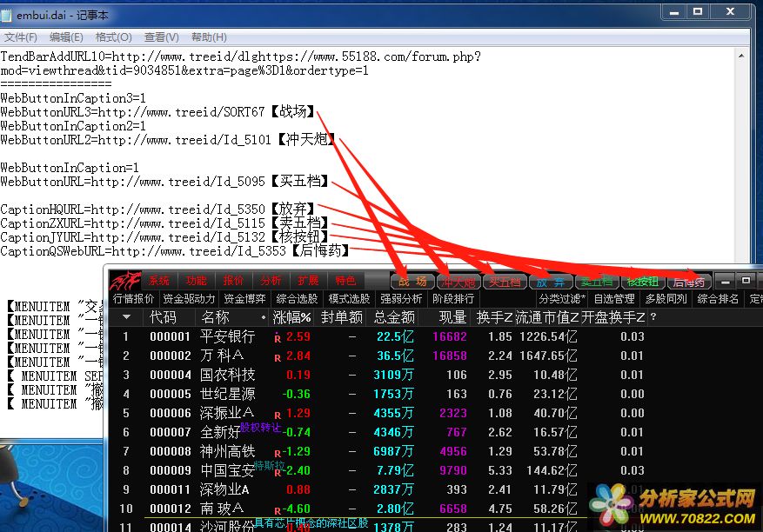This screenshot has width=763, height=532.
Task: Click the 特斯拉 tag next to 中国宝安
Action: (269, 465)
